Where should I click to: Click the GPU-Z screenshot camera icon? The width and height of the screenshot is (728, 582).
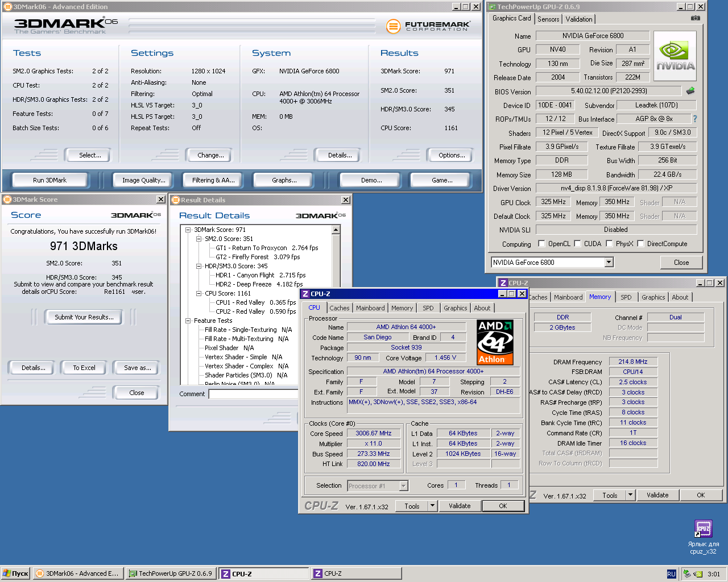tap(695, 18)
